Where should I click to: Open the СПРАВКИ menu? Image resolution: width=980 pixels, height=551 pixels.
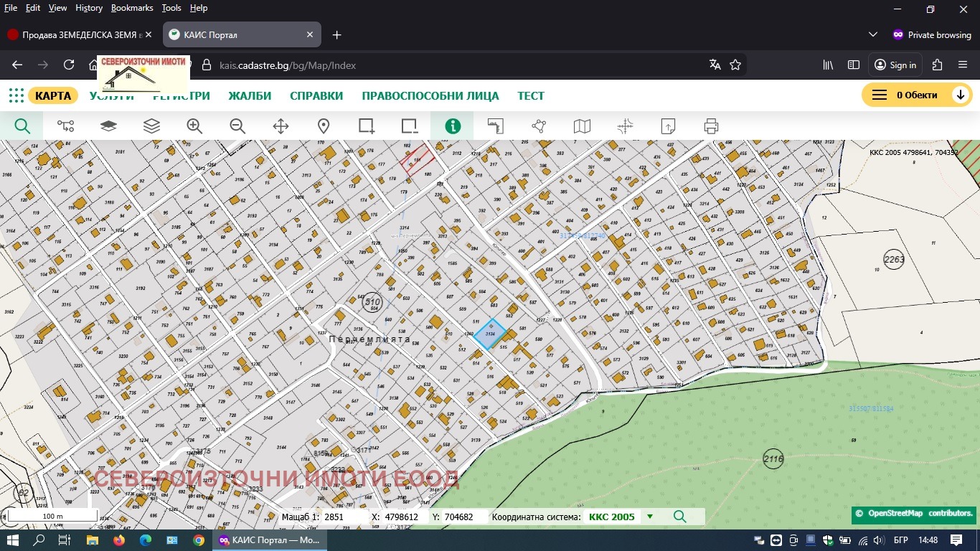(316, 96)
